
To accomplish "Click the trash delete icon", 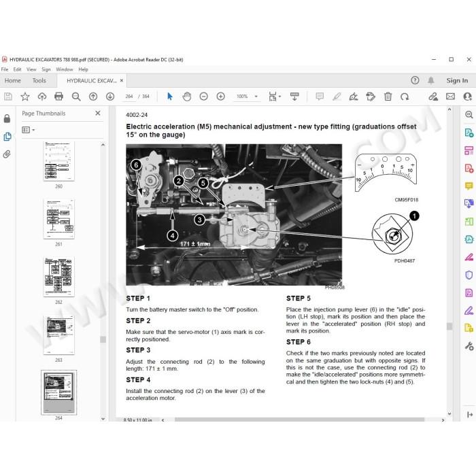I will click(388, 97).
